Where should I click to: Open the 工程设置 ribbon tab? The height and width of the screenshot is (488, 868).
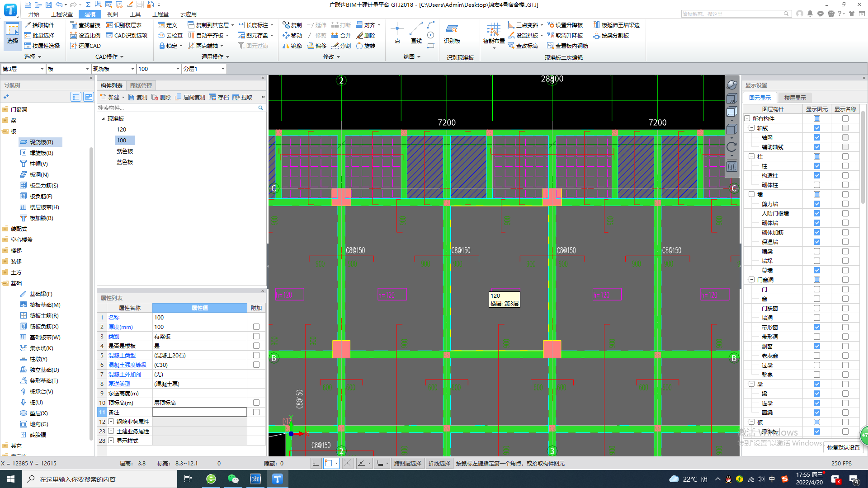click(x=62, y=14)
